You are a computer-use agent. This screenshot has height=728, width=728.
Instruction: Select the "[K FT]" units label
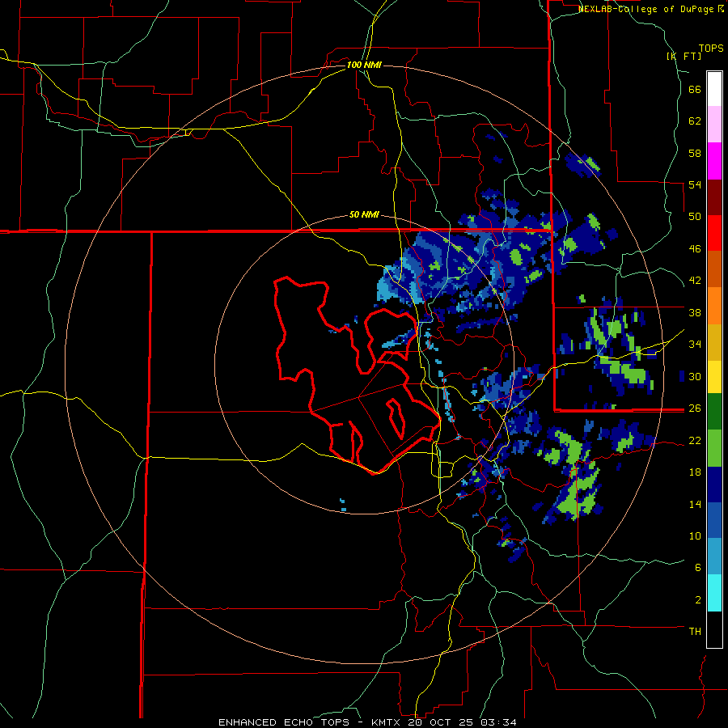coord(684,57)
